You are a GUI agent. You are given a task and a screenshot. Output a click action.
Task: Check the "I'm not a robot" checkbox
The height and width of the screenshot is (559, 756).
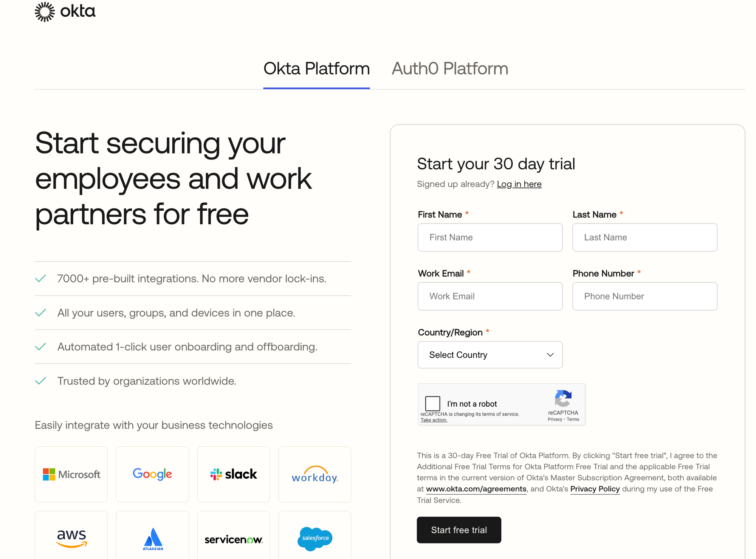pos(432,404)
